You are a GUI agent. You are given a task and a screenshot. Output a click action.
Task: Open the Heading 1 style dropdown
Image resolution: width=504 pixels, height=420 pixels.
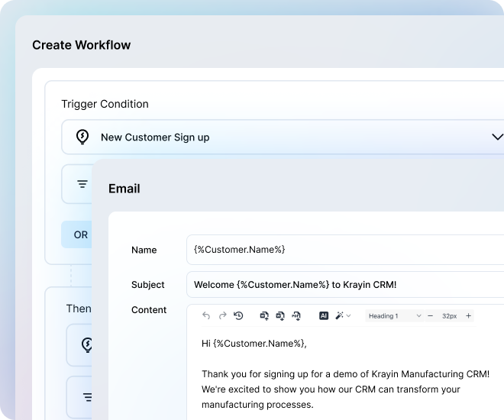[x=394, y=316]
